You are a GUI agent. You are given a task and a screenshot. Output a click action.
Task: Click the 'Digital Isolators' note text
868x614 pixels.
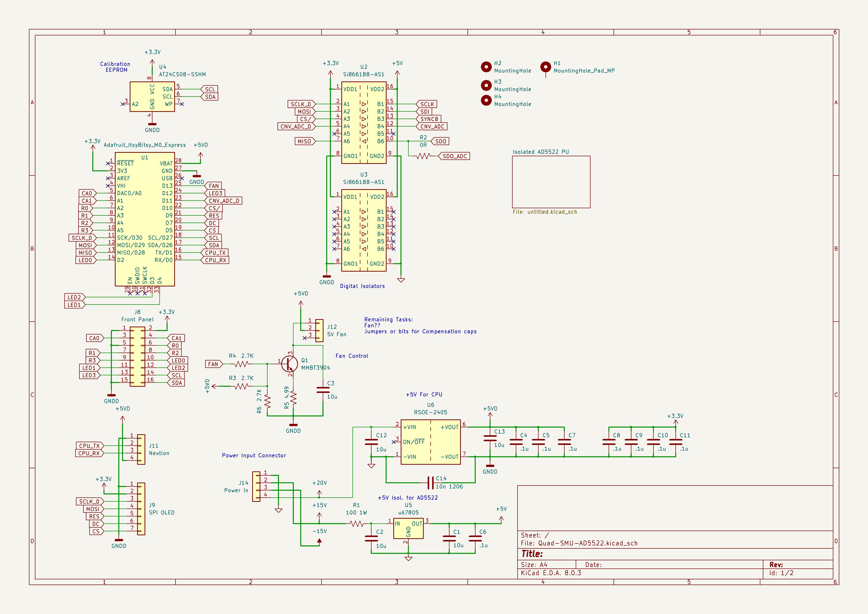pyautogui.click(x=362, y=286)
